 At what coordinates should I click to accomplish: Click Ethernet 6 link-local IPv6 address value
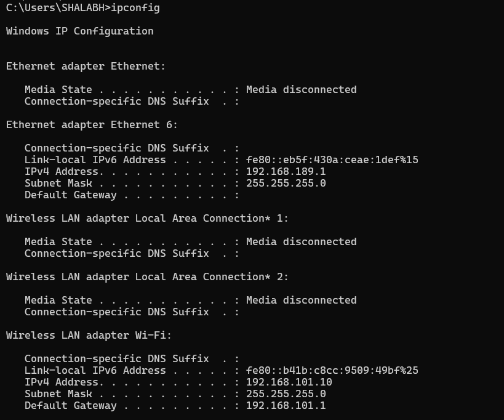click(x=332, y=160)
